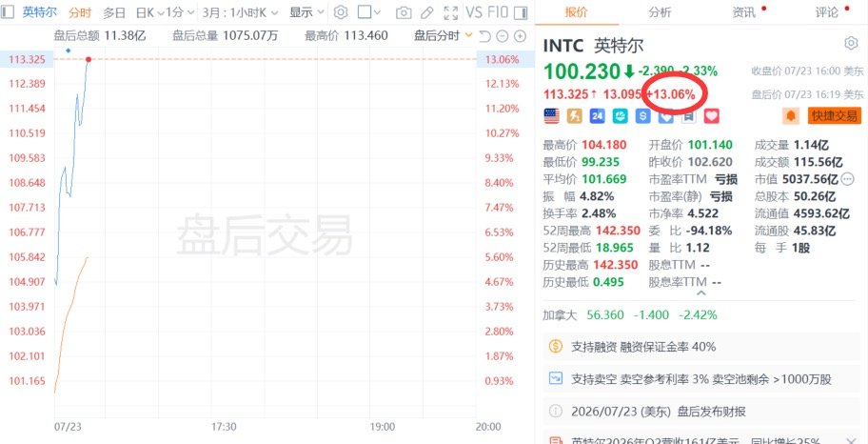Open market cap more options circle
The image size is (868, 444).
[847, 179]
